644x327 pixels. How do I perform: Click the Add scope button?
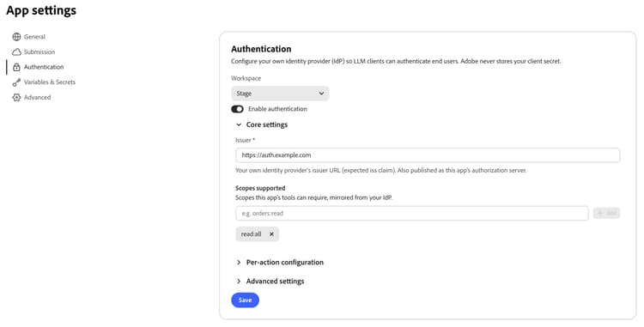606,214
